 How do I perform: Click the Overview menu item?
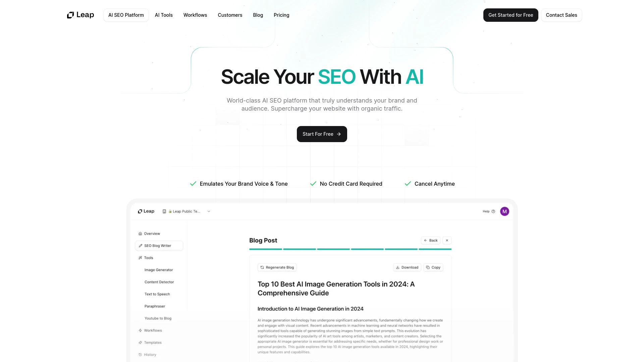click(x=152, y=233)
